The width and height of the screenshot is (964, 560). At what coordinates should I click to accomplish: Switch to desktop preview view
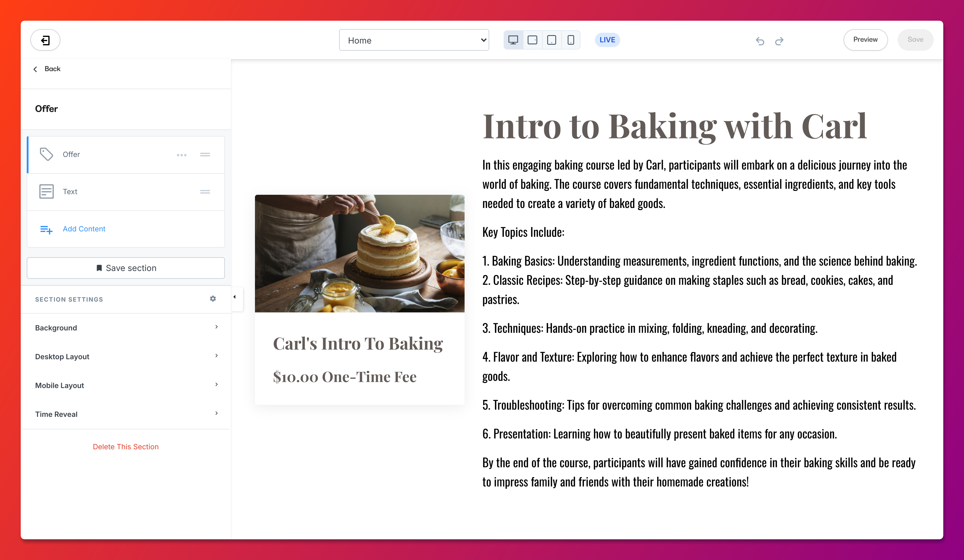(513, 40)
